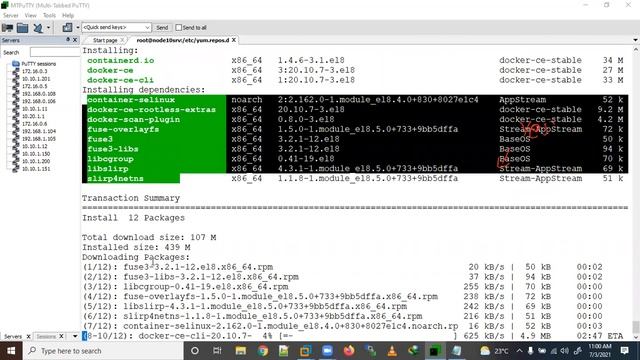640x360 pixels.
Task: Open Task View on the taskbar
Action: pos(217,351)
